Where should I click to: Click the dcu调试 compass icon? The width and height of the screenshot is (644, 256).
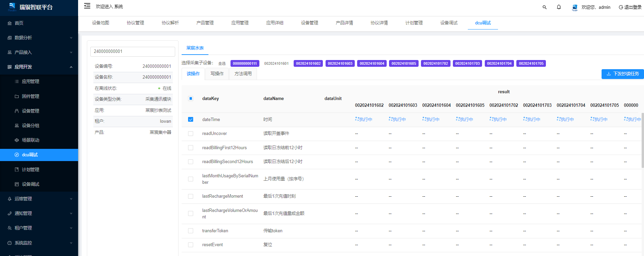pyautogui.click(x=17, y=155)
